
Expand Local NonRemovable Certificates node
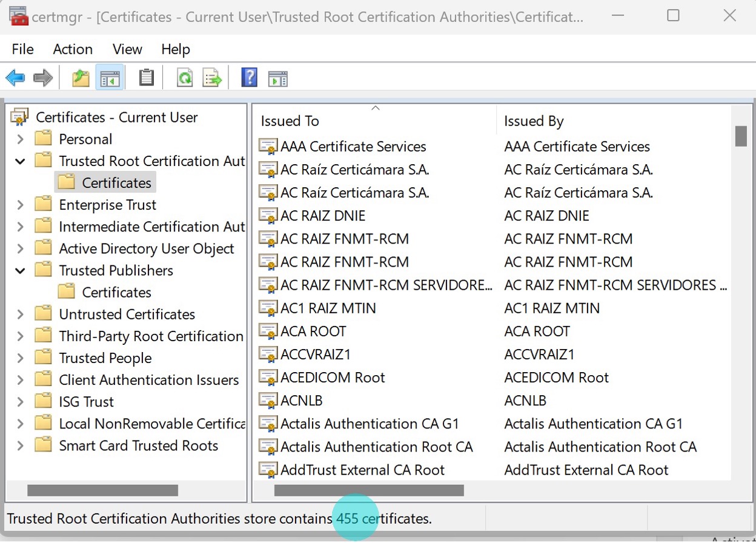(x=21, y=424)
